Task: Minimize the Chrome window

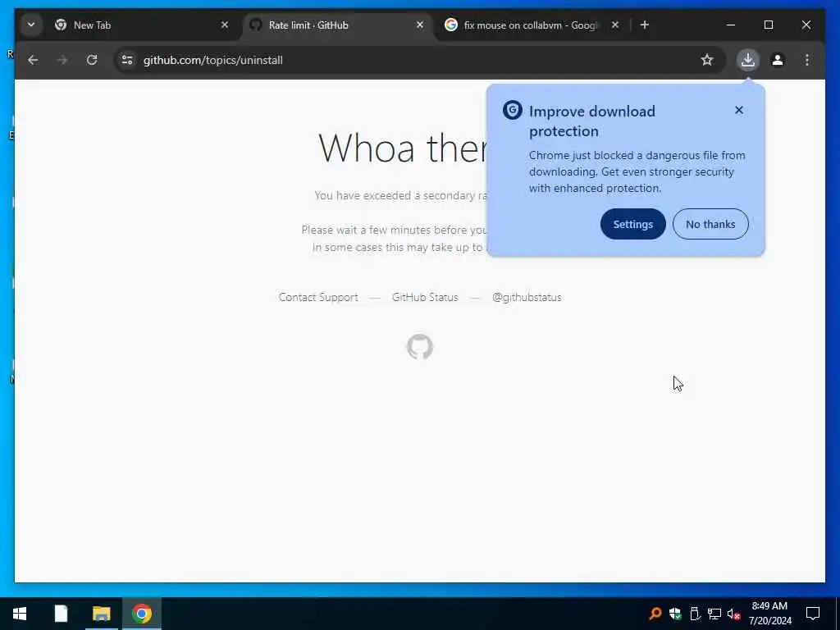Action: pyautogui.click(x=731, y=25)
